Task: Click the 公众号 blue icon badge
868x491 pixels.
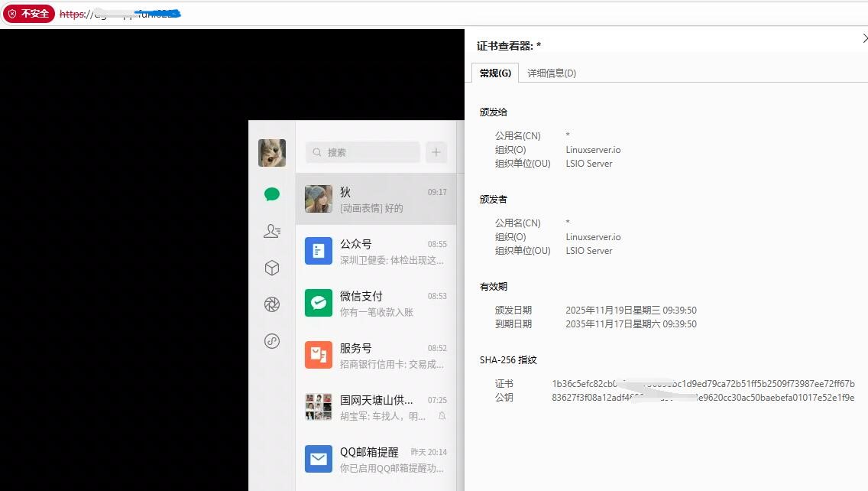Action: (x=319, y=251)
